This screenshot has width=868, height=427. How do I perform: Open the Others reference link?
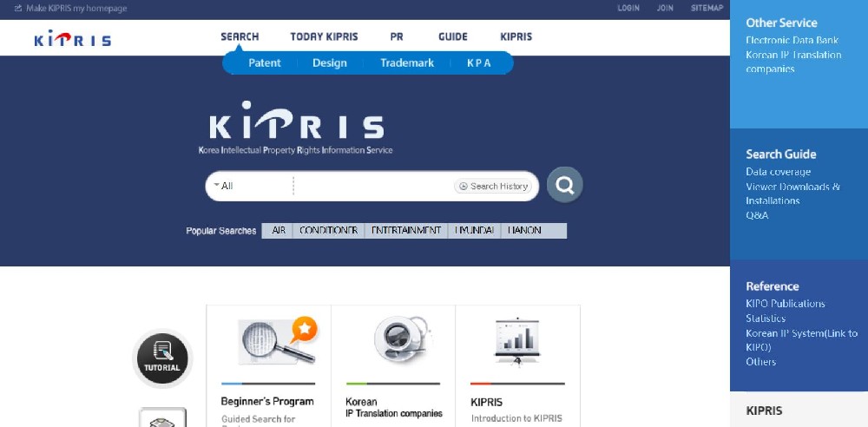click(760, 362)
